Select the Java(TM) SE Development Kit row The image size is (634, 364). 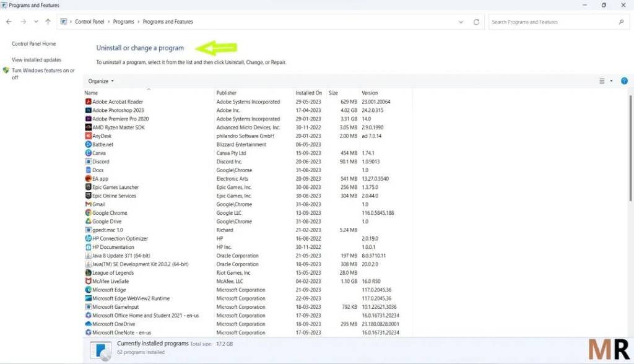point(248,264)
